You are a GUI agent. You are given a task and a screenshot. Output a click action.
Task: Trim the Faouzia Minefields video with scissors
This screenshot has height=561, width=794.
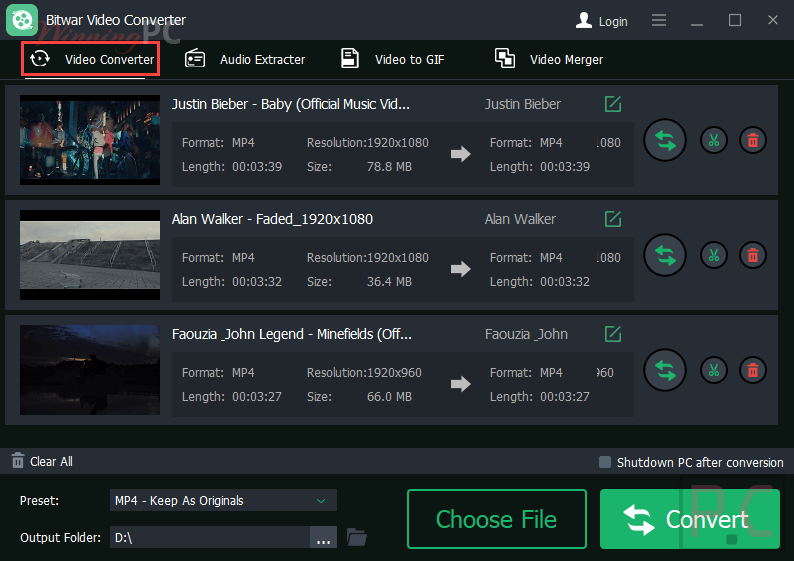click(x=713, y=370)
